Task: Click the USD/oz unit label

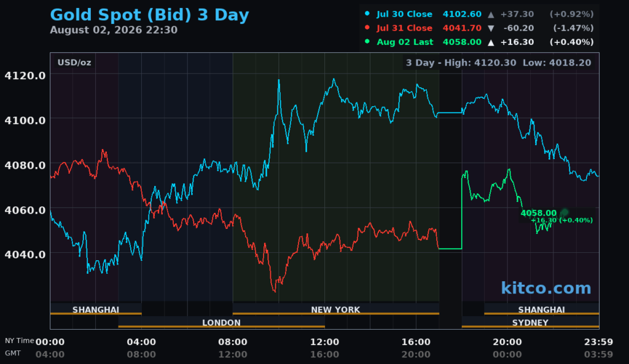Action: tap(74, 63)
